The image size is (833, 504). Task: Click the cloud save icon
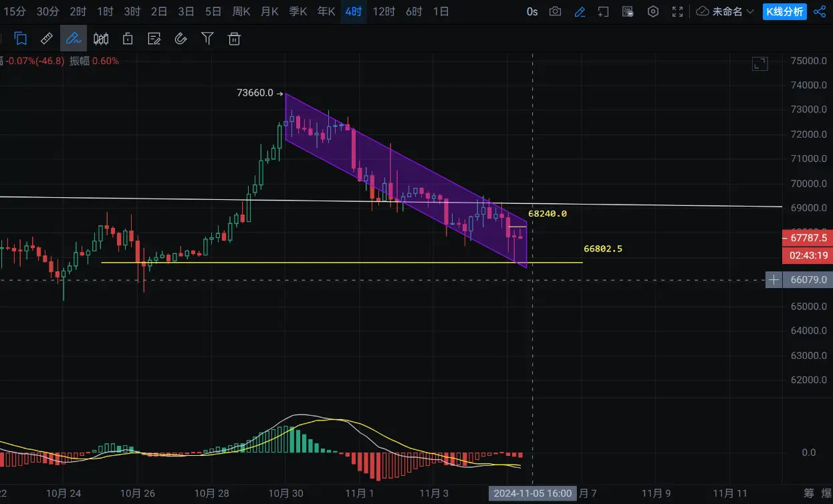pyautogui.click(x=703, y=11)
